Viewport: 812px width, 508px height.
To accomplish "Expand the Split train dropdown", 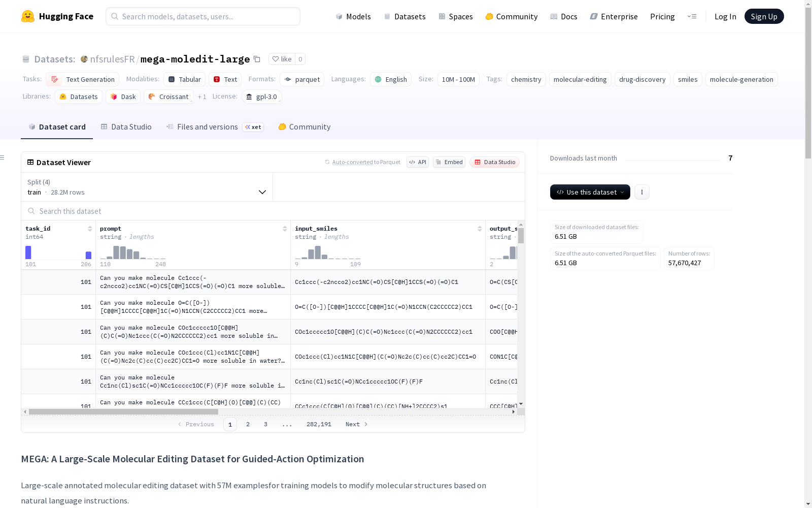I will (147, 187).
